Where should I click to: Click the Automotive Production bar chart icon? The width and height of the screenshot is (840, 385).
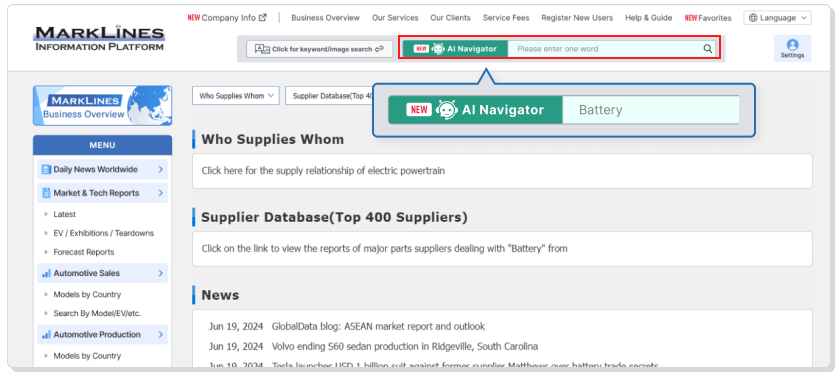tap(47, 335)
